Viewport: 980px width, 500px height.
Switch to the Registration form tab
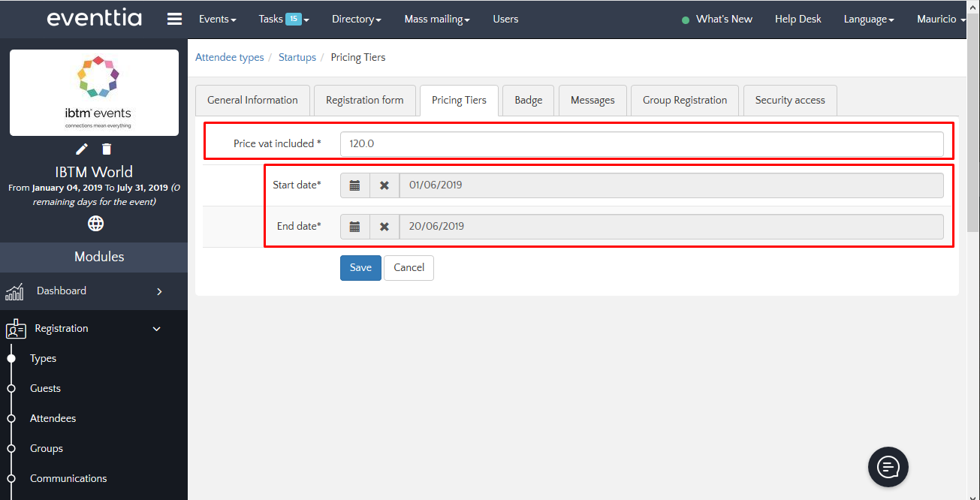coord(364,101)
